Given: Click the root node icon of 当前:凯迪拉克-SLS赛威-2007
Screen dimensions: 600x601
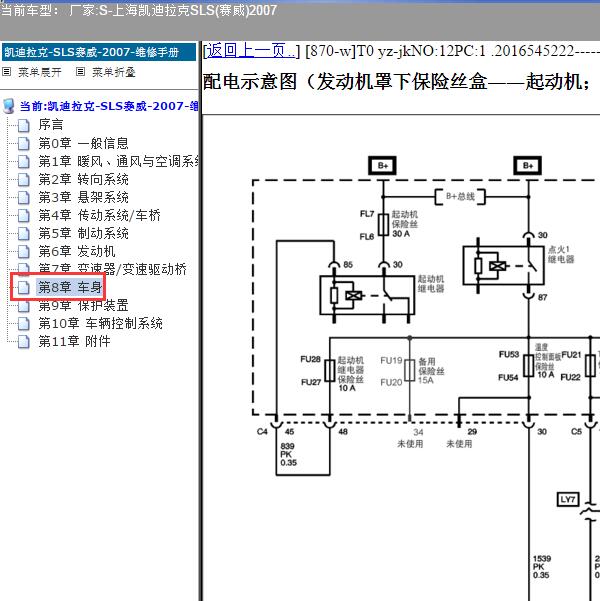Looking at the screenshot, I should [x=8, y=106].
